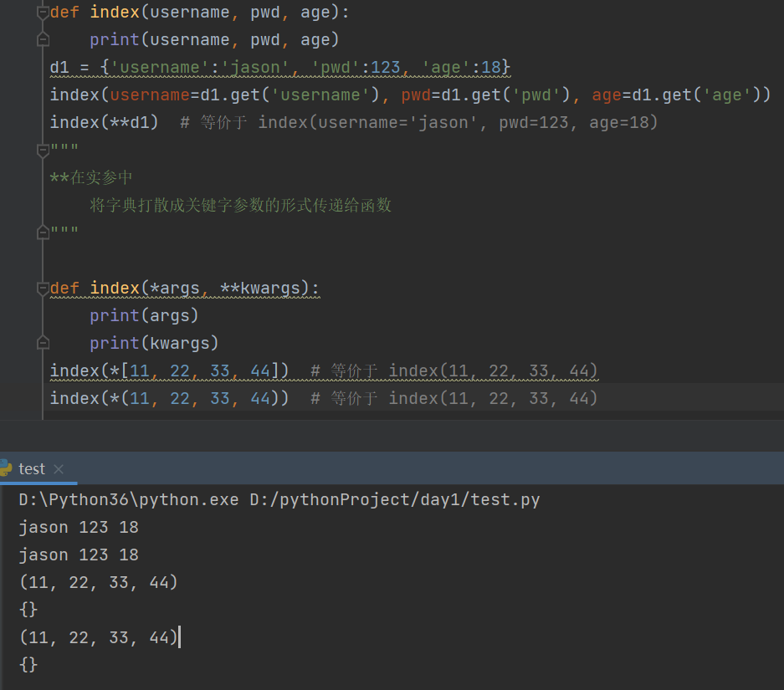Click the print(kwargs) line
The height and width of the screenshot is (690, 784).
click(x=154, y=343)
